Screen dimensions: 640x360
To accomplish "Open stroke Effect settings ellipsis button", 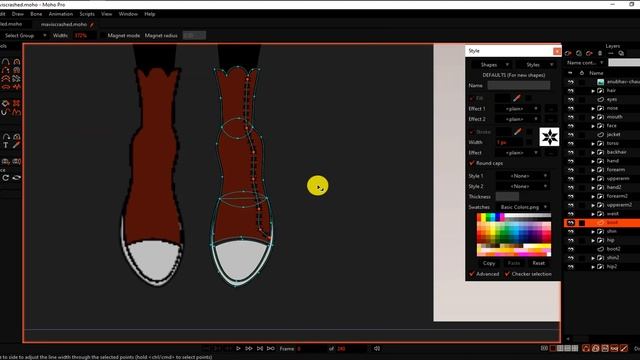I will [551, 153].
